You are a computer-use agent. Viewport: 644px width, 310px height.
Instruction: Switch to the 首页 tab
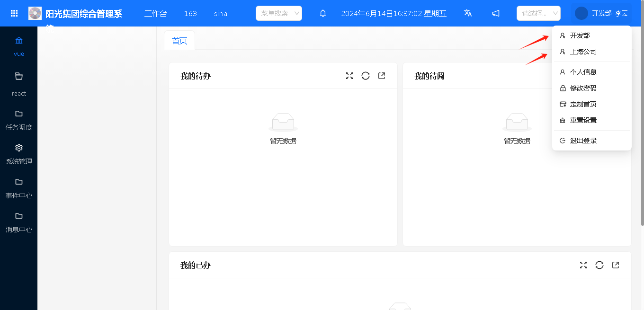[x=179, y=41]
